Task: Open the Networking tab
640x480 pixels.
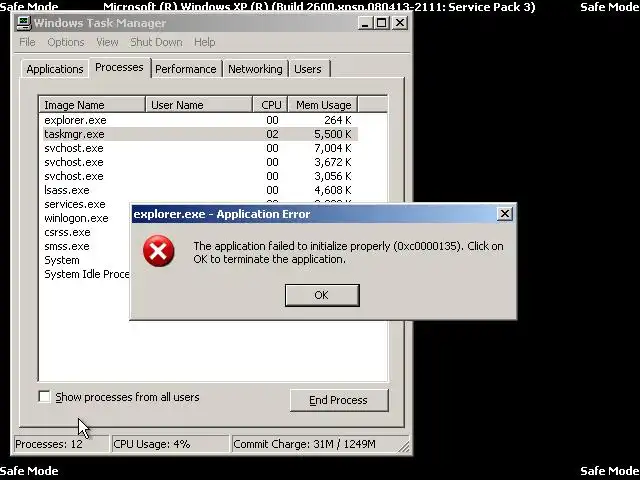Action: tap(255, 69)
